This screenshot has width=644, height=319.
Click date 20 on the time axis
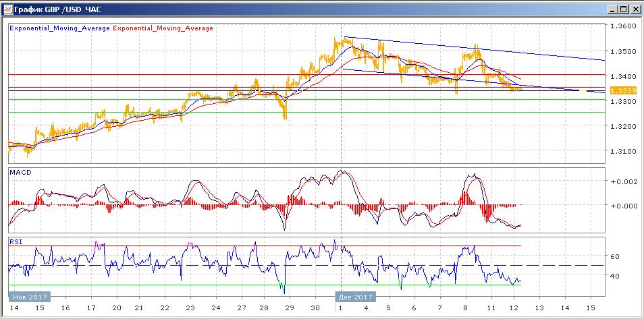click(x=117, y=308)
